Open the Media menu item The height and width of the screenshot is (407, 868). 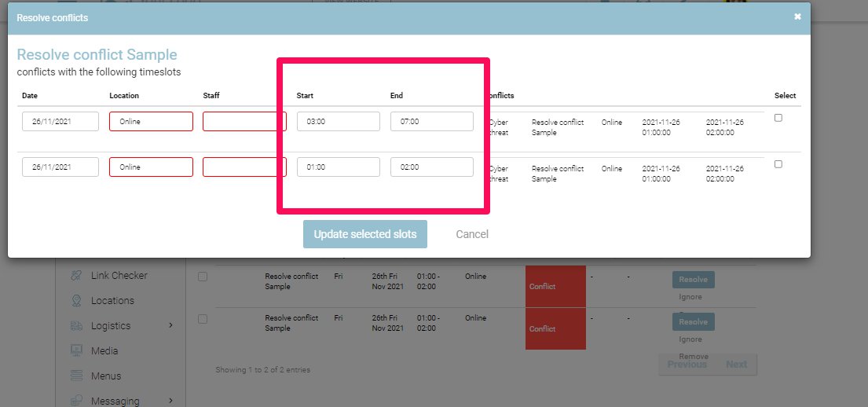click(x=104, y=351)
